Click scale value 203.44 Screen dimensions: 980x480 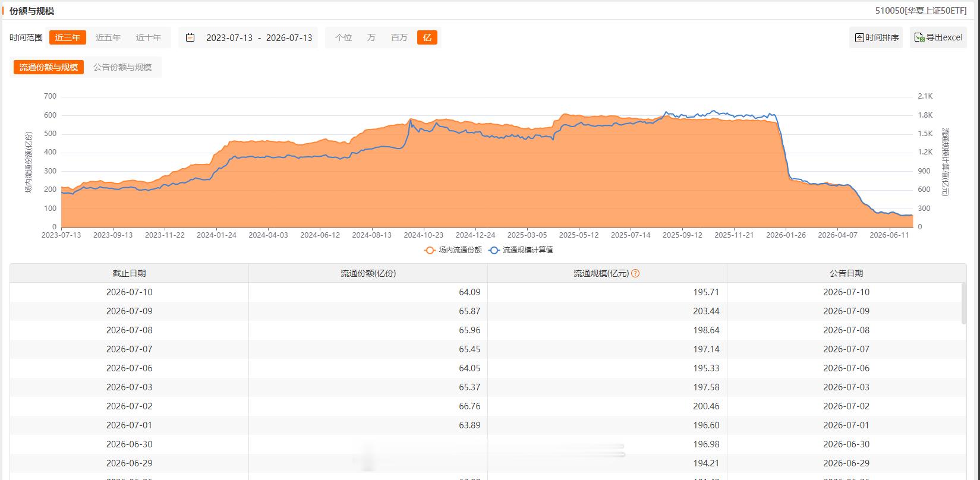click(706, 311)
